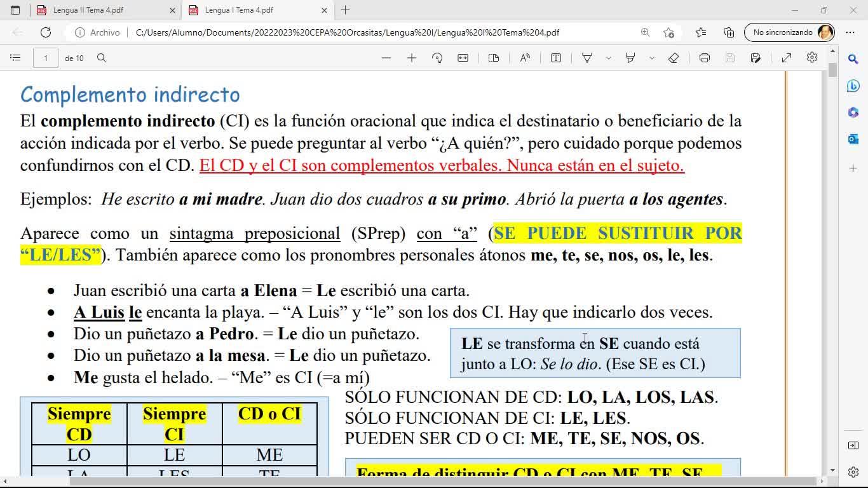
Task: Select the Eraser tool
Action: pos(674,58)
